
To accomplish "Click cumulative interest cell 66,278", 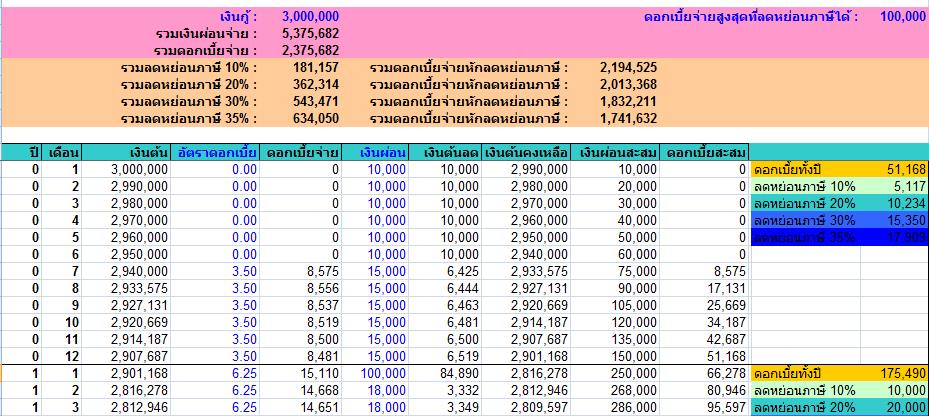I will click(704, 374).
